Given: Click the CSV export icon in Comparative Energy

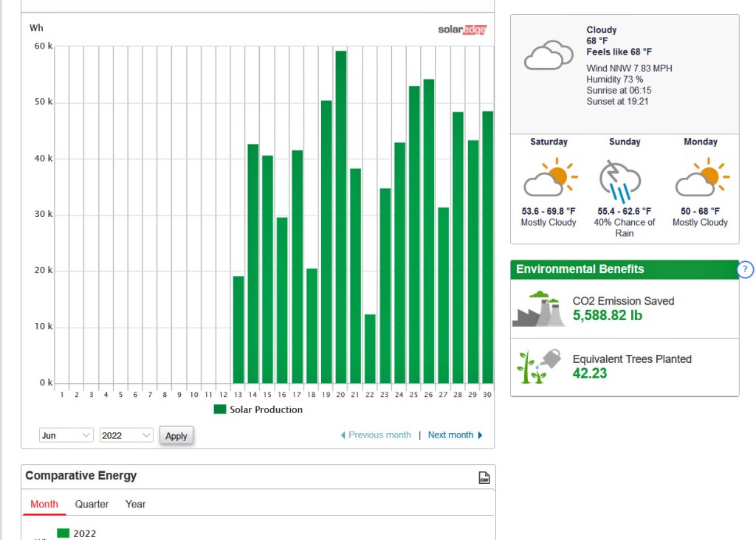Looking at the screenshot, I should [x=484, y=477].
